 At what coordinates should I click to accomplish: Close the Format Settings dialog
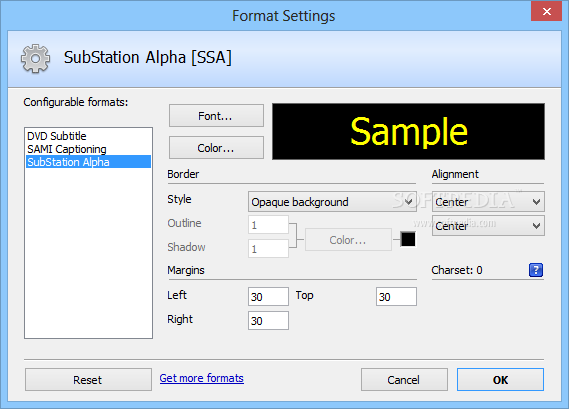[x=547, y=12]
